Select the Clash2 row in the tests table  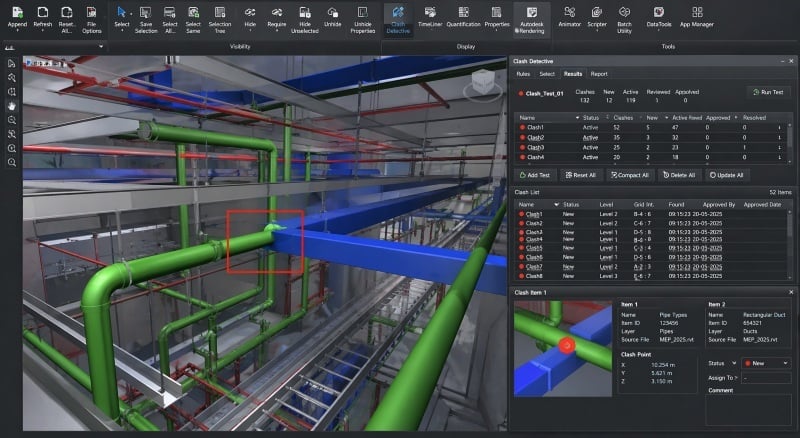tap(652, 137)
